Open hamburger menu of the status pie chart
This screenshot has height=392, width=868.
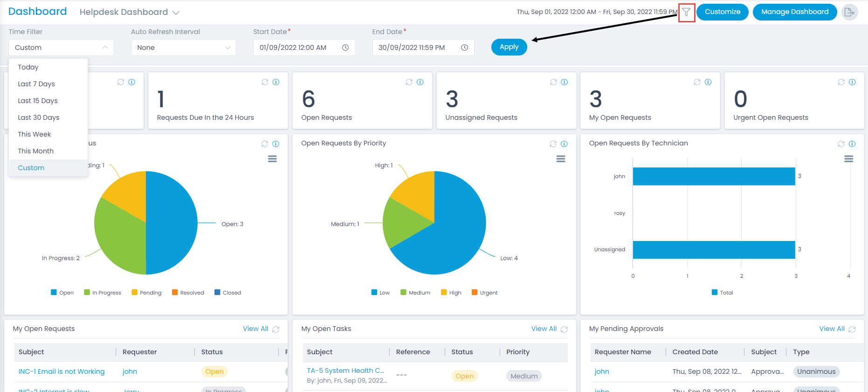point(272,159)
